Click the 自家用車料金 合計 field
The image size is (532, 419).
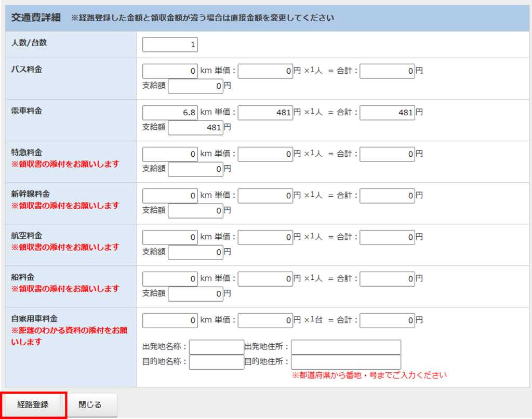pyautogui.click(x=387, y=320)
